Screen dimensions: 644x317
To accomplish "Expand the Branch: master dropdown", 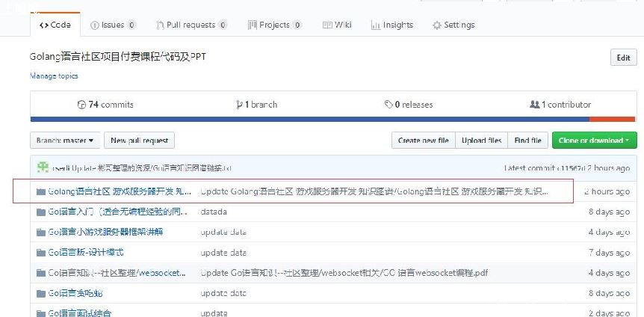I will tap(65, 141).
